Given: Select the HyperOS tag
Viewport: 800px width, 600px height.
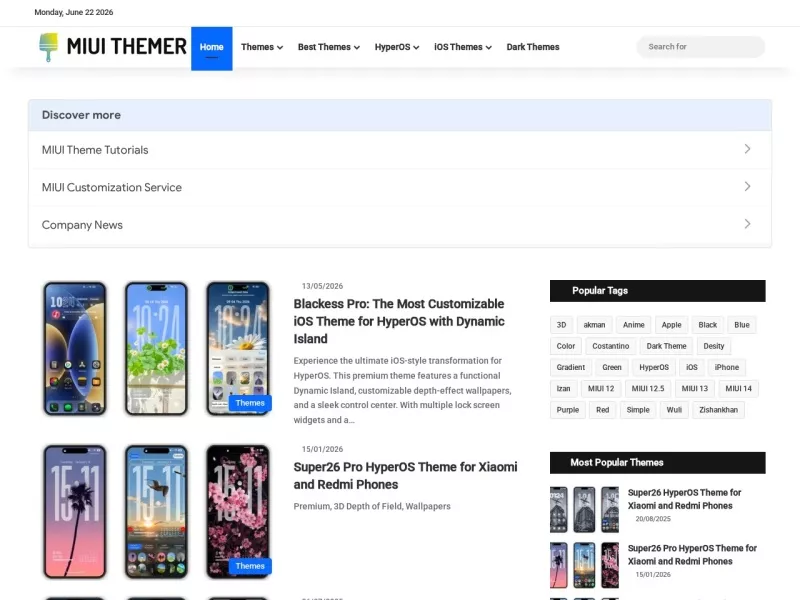Looking at the screenshot, I should point(654,367).
